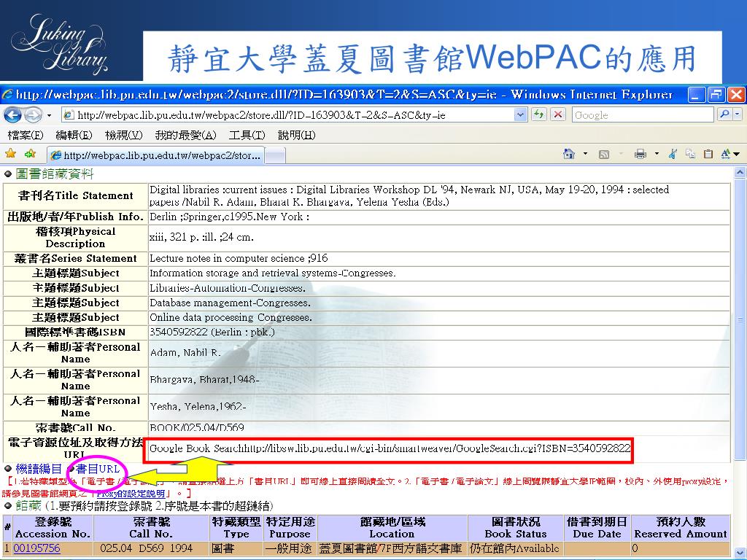Open the 檔案(F) File menu
The width and height of the screenshot is (747, 560).
[x=26, y=135]
